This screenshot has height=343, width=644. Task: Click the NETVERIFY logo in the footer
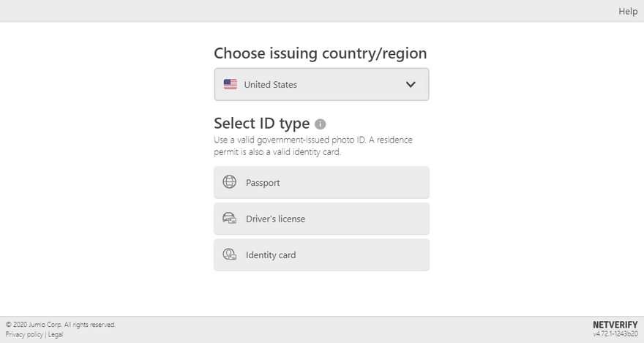pyautogui.click(x=615, y=325)
